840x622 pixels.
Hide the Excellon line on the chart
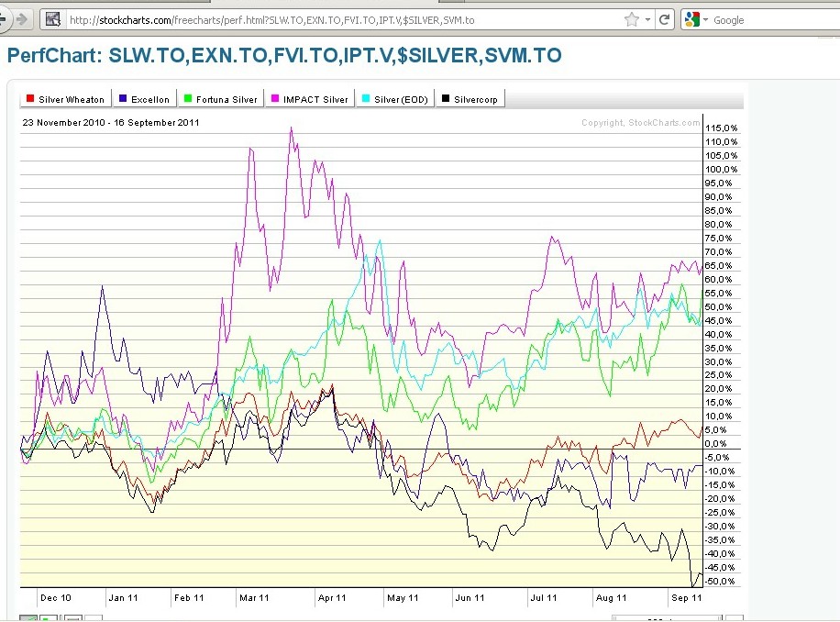click(143, 99)
